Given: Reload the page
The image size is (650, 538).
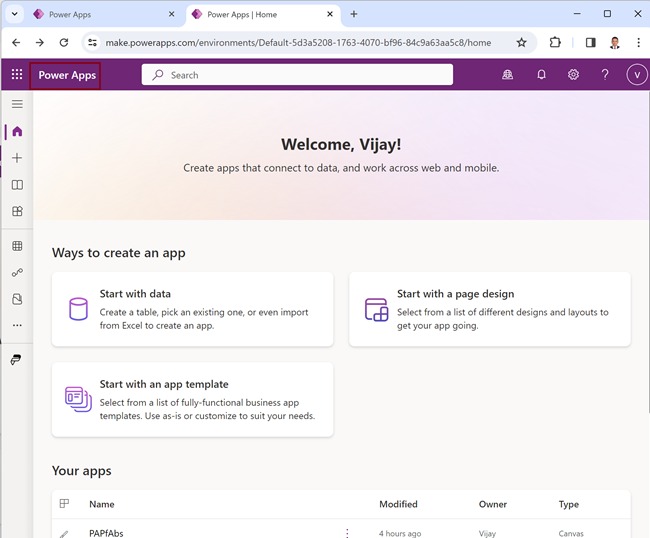Looking at the screenshot, I should (64, 42).
